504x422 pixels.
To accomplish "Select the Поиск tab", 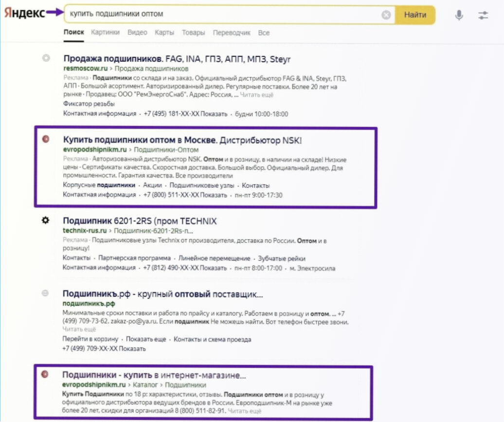I will [73, 32].
